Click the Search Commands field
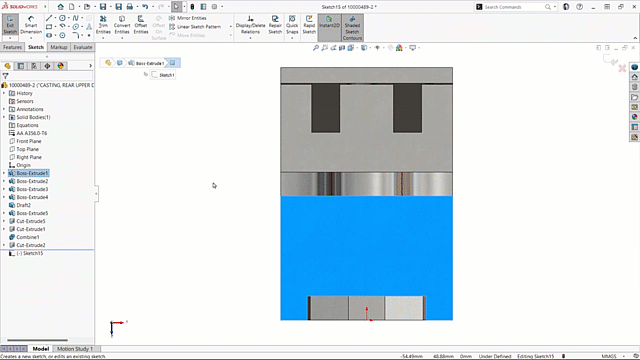Viewport: 640px width, 360px height. [x=516, y=7]
